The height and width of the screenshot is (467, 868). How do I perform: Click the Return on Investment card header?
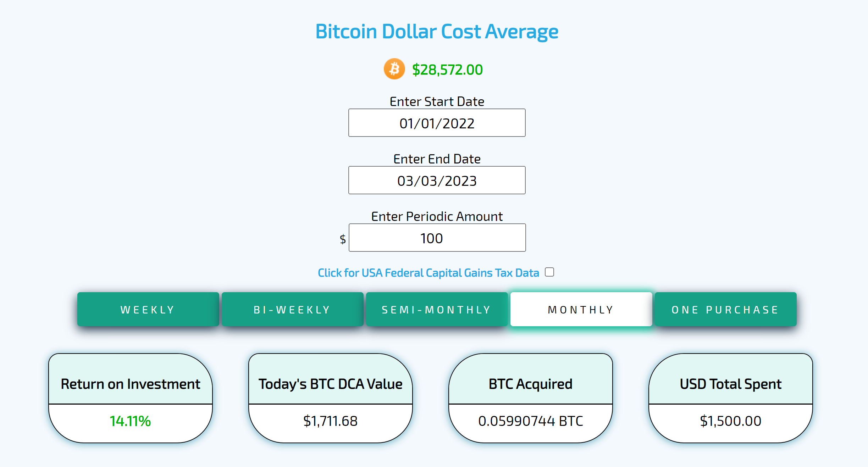click(130, 384)
